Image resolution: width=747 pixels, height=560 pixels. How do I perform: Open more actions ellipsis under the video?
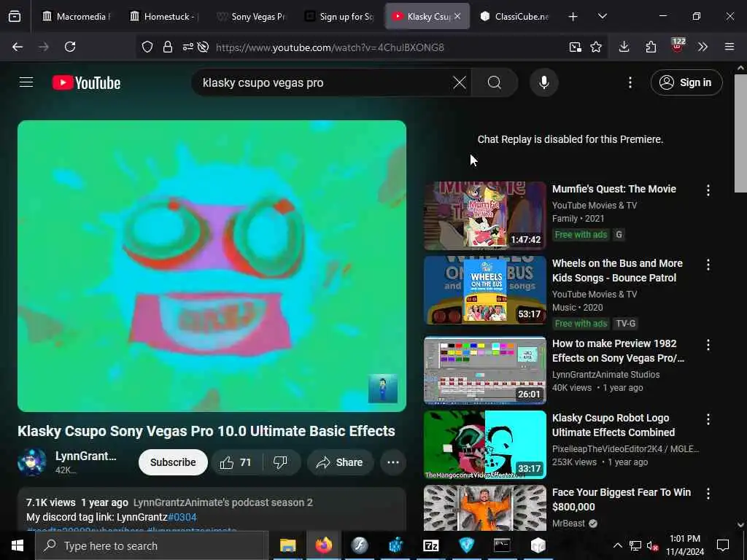pyautogui.click(x=393, y=462)
